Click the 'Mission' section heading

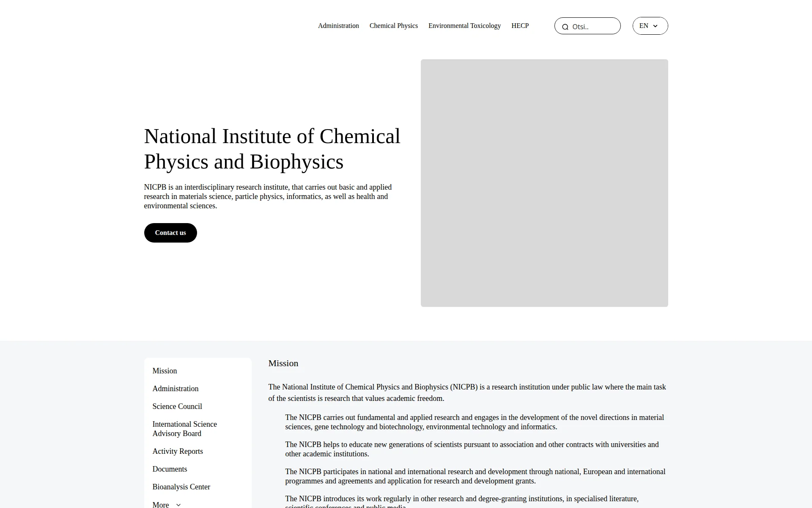[283, 363]
